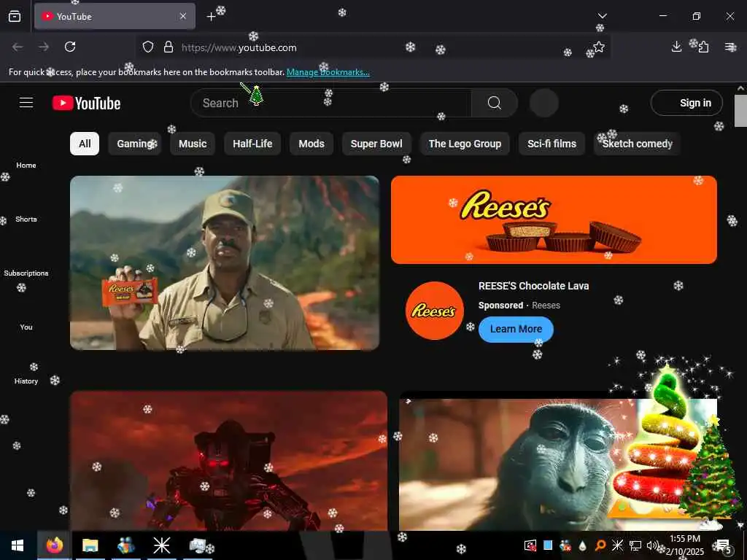The width and height of the screenshot is (747, 560).
Task: Click the page scrollbar thumb
Action: point(740,111)
